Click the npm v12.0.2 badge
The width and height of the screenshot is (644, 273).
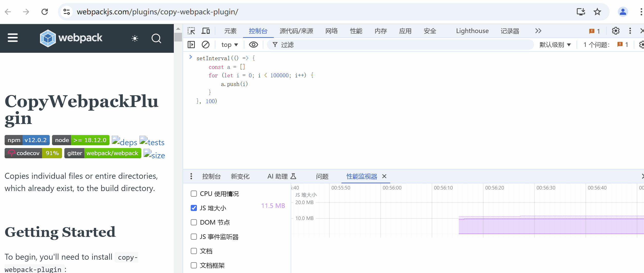pos(27,140)
